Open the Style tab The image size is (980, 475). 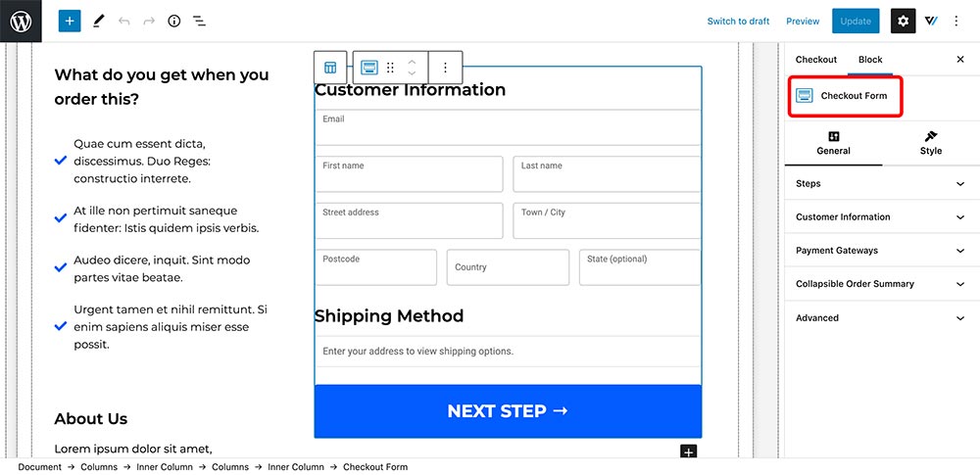(x=931, y=143)
